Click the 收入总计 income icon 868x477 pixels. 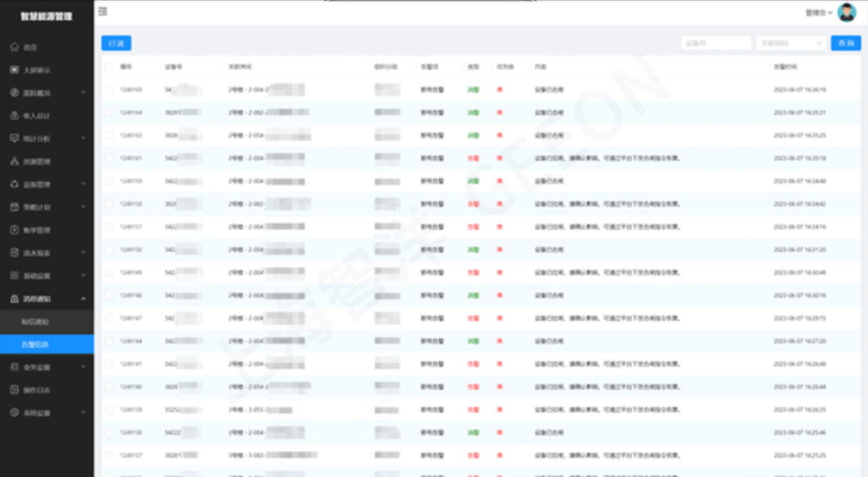click(x=14, y=116)
